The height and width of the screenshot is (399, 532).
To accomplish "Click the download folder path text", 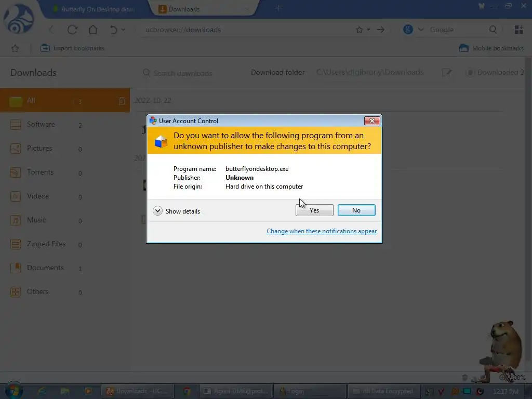I will pos(370,72).
